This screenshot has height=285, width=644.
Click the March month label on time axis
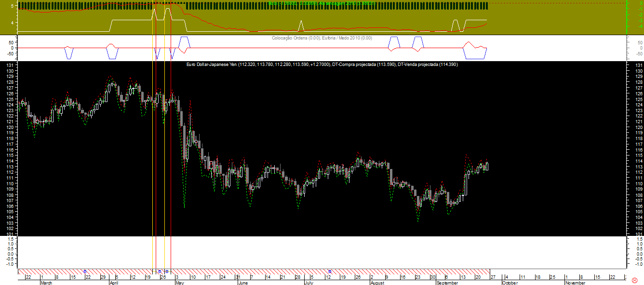pos(47,283)
